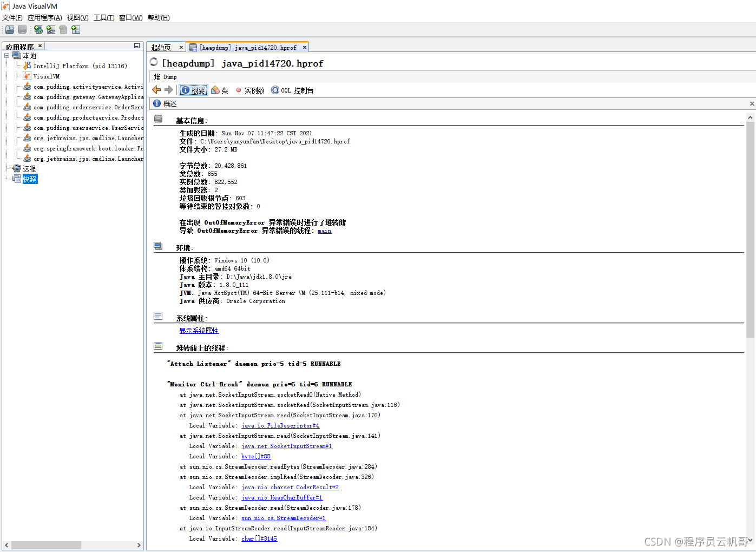Close the heapdump java_pid14720.hprof tab
Image resolution: width=756 pixels, height=552 pixels.
[305, 48]
